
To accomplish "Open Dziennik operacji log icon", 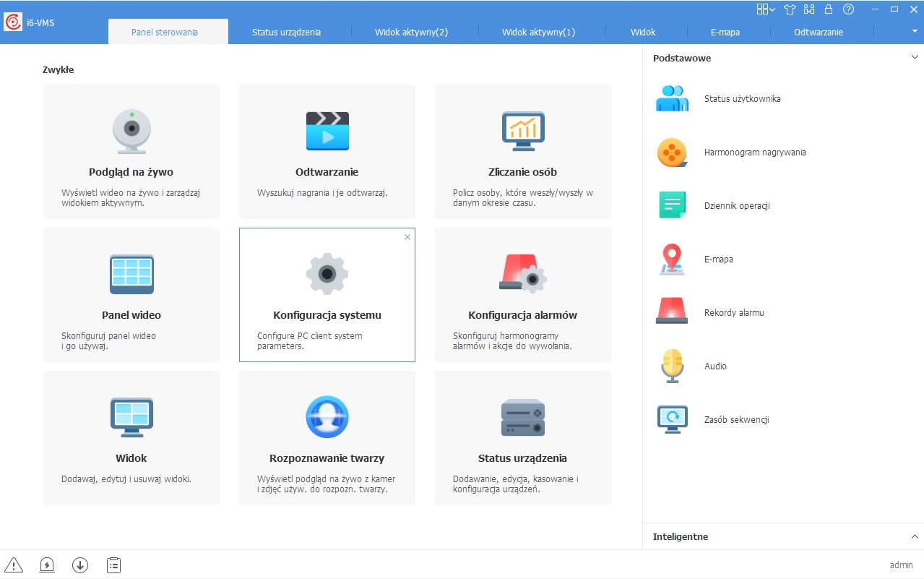I will coord(672,205).
